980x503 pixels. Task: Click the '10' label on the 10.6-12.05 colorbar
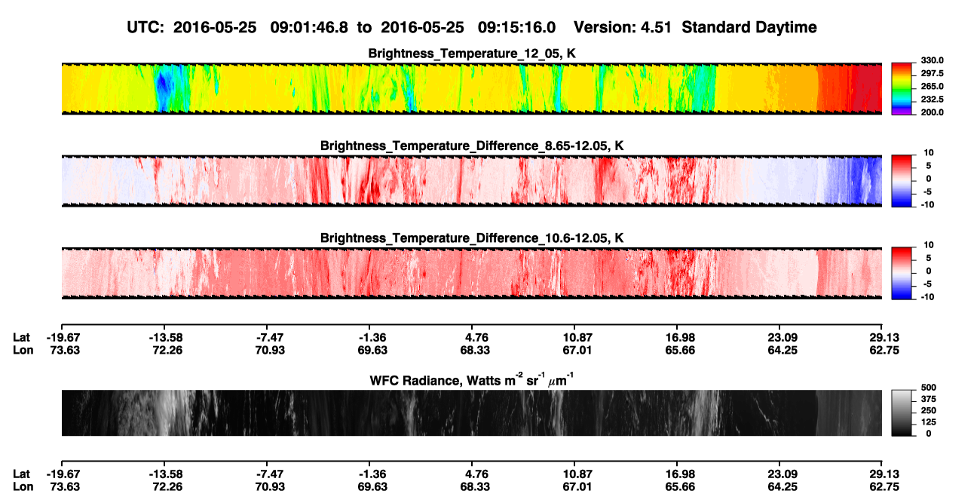click(x=929, y=246)
